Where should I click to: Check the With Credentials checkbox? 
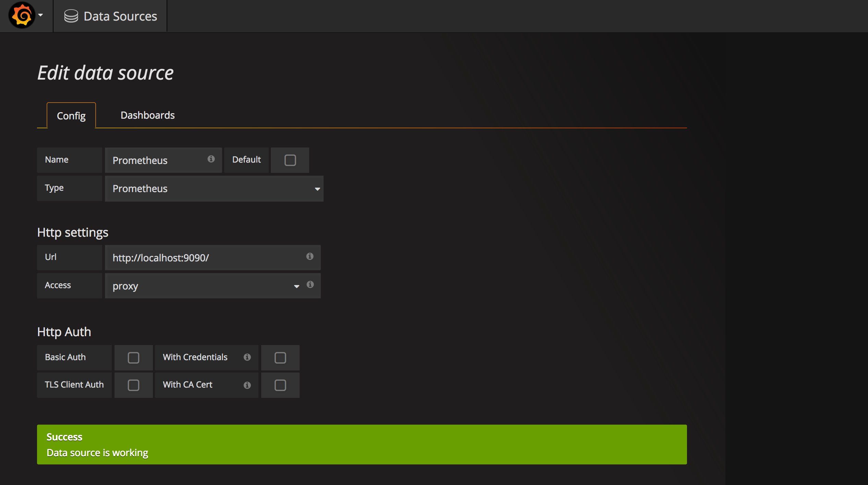click(x=280, y=358)
